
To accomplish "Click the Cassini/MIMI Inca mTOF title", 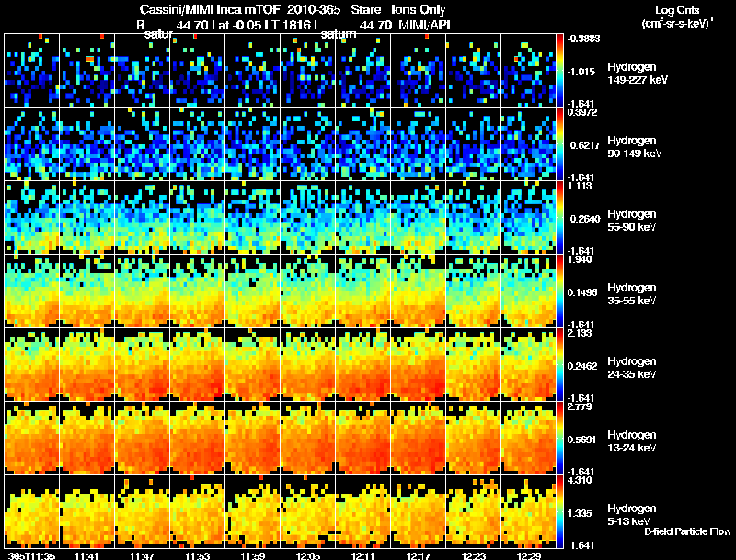I will click(x=210, y=9).
